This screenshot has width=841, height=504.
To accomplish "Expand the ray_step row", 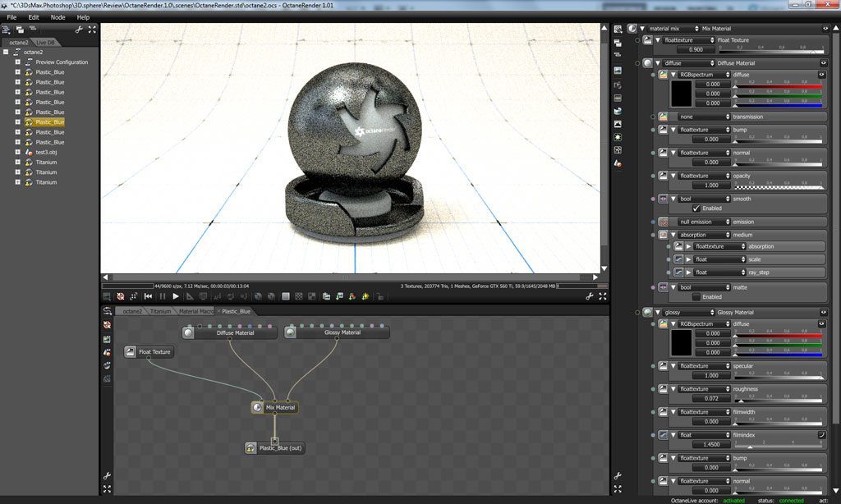I will 689,273.
